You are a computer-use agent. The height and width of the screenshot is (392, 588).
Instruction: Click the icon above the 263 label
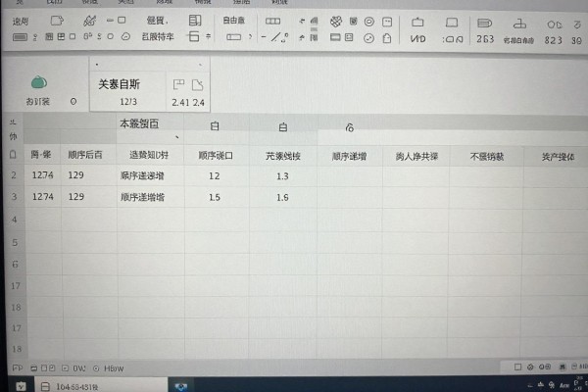tap(484, 24)
